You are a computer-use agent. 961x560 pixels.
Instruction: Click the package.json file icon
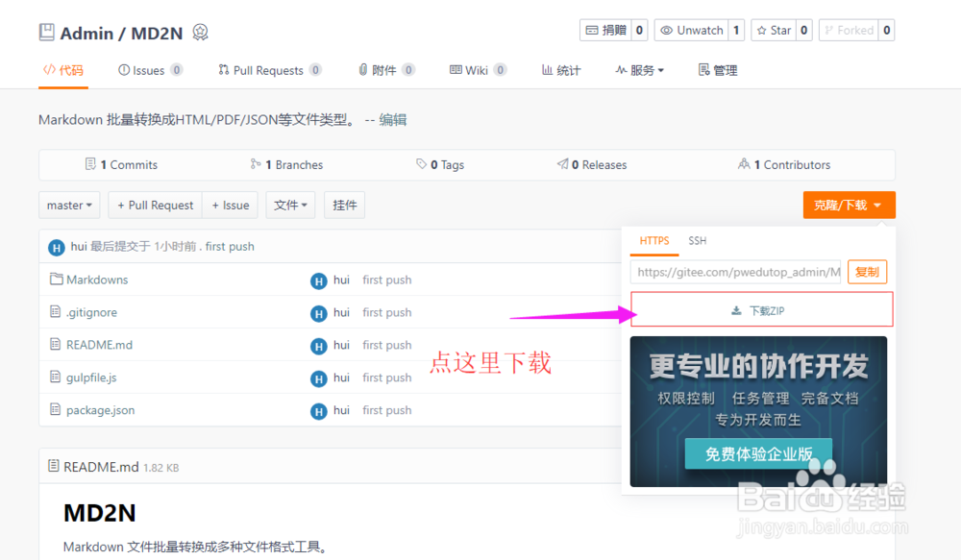tap(55, 408)
